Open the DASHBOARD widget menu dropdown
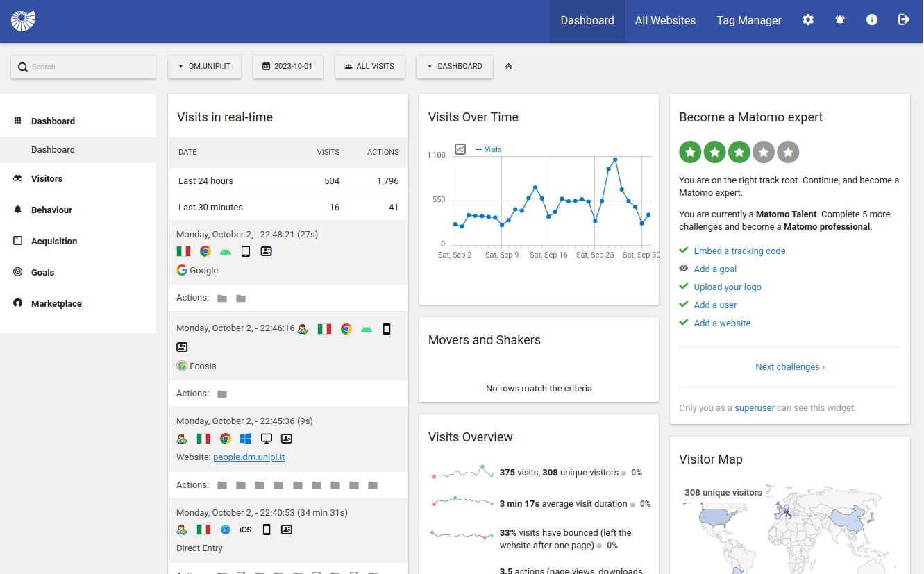Viewport: 924px width, 574px height. [x=455, y=67]
